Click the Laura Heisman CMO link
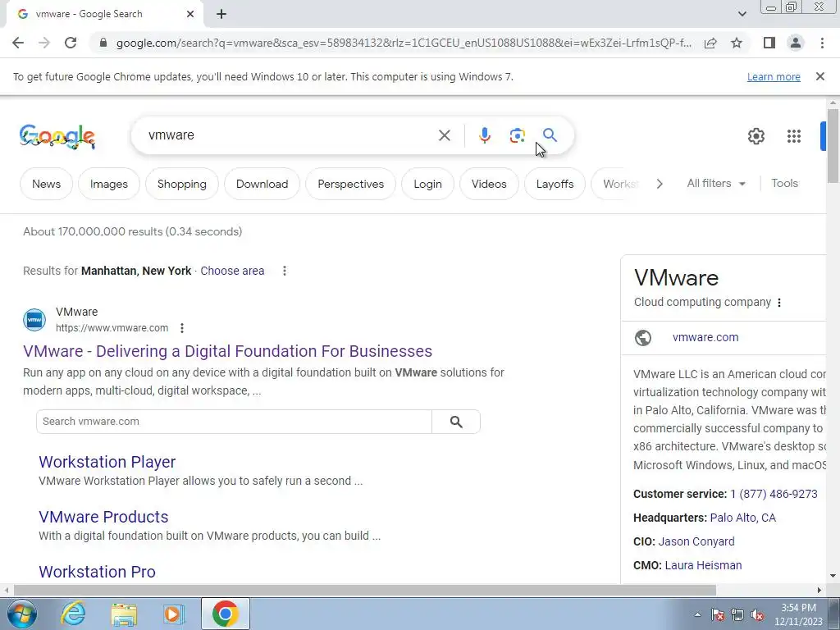 click(703, 565)
